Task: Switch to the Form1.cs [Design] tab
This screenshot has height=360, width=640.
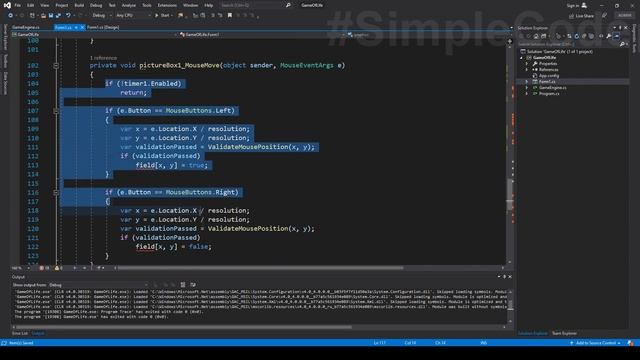Action: tap(103, 27)
